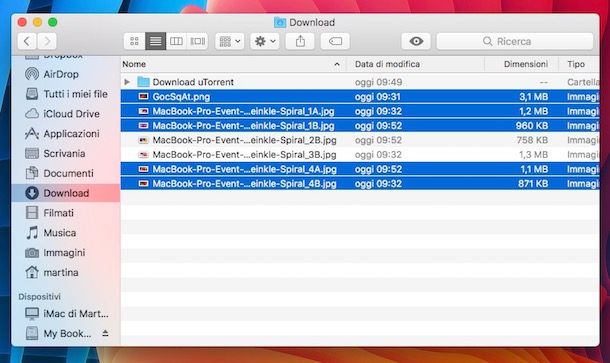Select the Spiral_1B.jpg file

tap(360, 125)
